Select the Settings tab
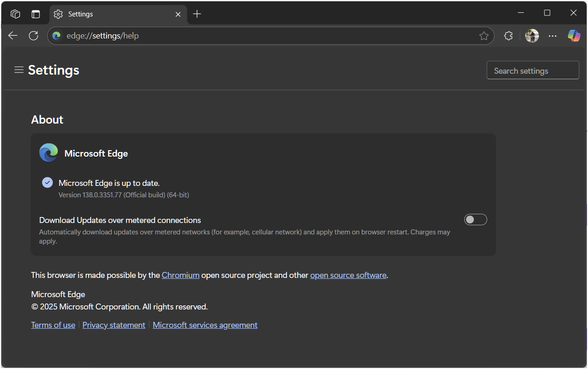The width and height of the screenshot is (588, 369). pyautogui.click(x=118, y=14)
